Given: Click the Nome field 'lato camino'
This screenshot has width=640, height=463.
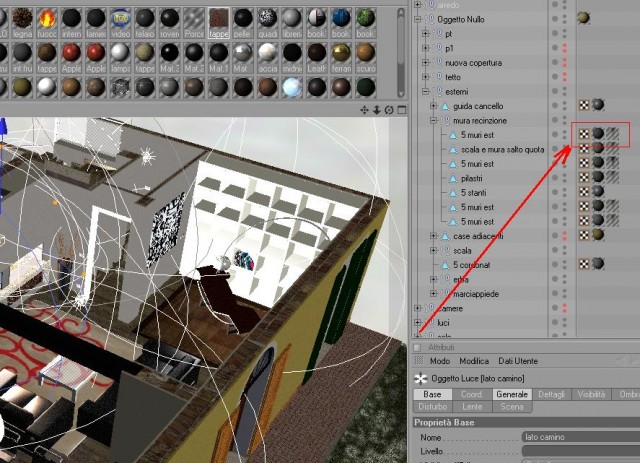Looking at the screenshot, I should 581,437.
